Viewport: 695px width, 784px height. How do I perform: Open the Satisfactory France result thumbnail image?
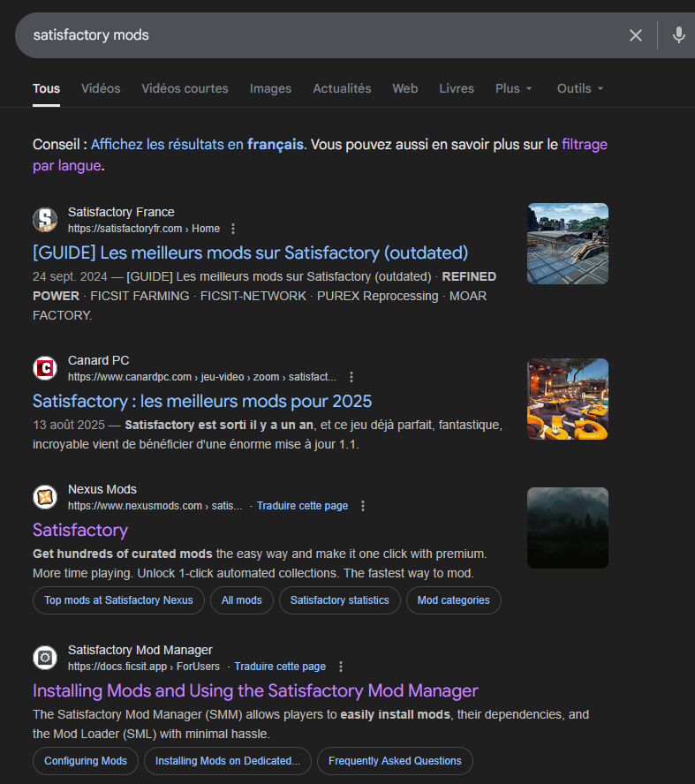coord(568,244)
